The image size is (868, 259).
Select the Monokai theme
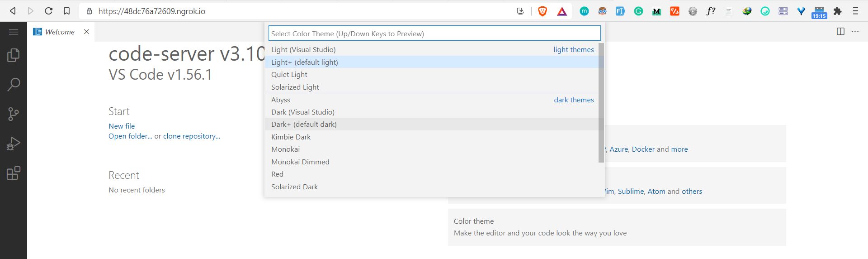(285, 149)
